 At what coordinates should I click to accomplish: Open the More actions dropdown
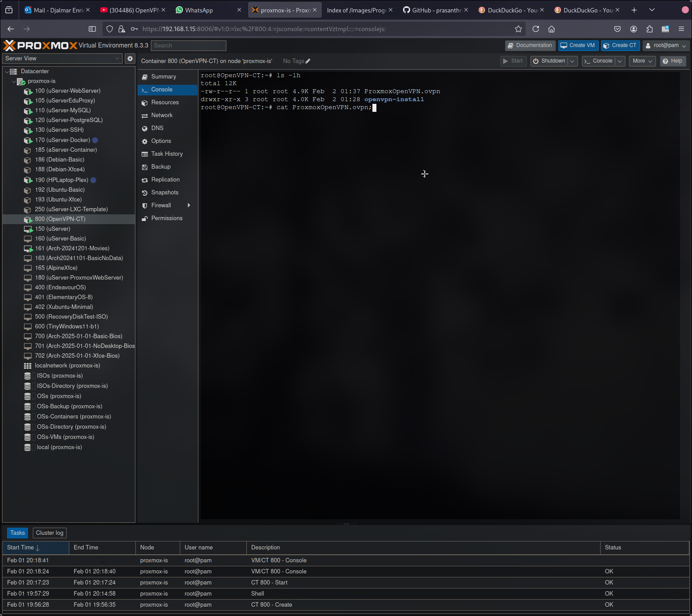[642, 61]
